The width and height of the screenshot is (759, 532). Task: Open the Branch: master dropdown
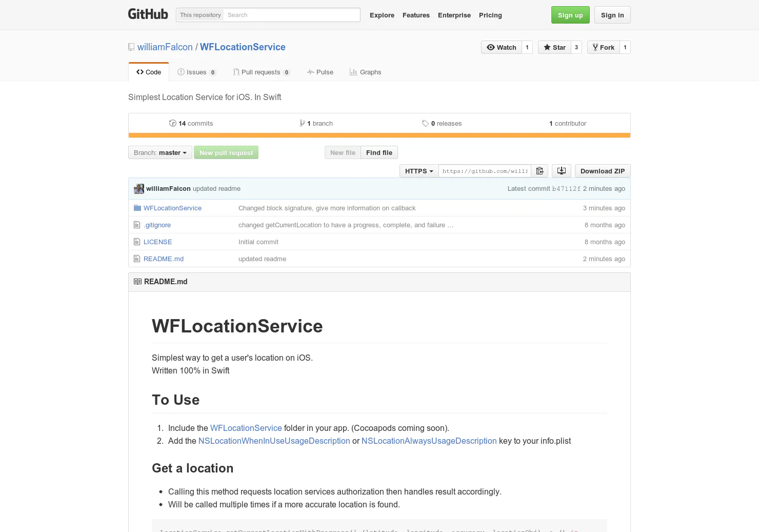click(x=160, y=152)
